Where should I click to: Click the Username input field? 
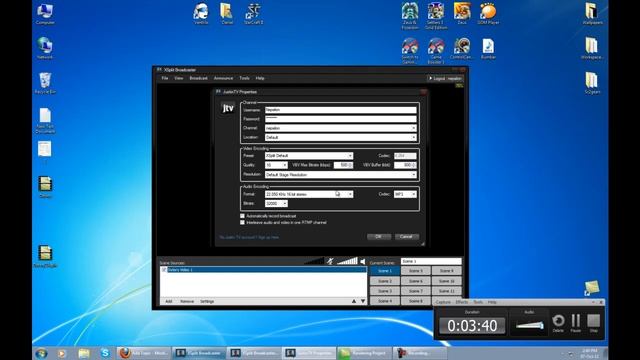point(340,110)
